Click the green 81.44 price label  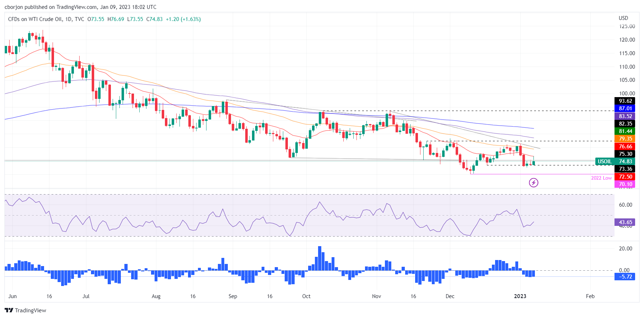tap(625, 131)
